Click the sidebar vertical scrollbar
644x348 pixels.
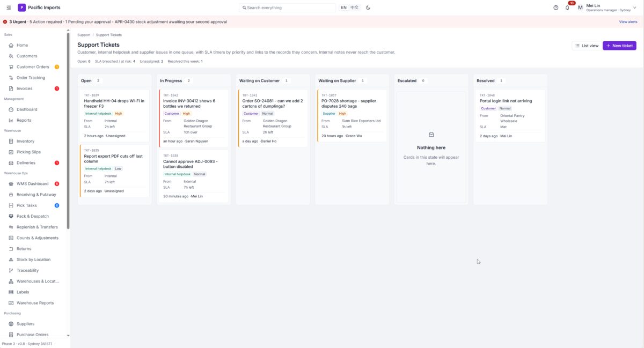click(x=68, y=131)
